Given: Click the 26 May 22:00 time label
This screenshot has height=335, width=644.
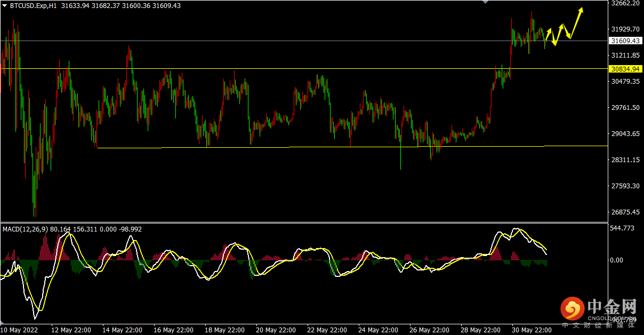Looking at the screenshot, I should click(429, 330).
